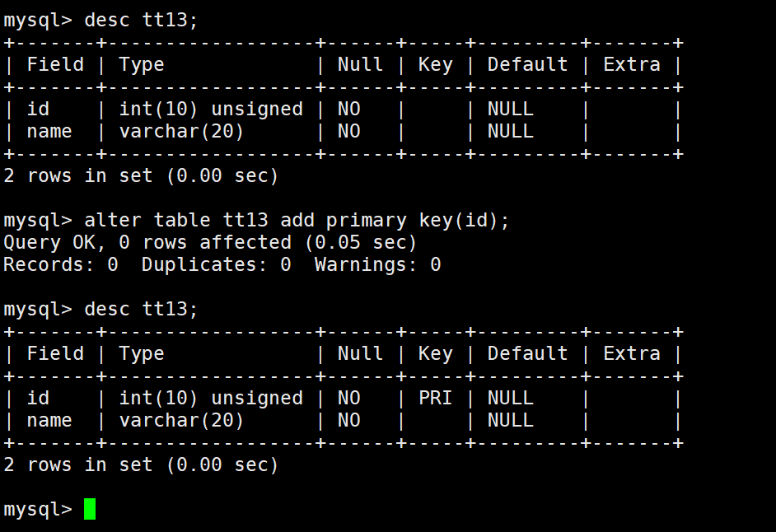The width and height of the screenshot is (776, 532).
Task: Click int(10) unsigned in the first table
Action: coord(211,110)
